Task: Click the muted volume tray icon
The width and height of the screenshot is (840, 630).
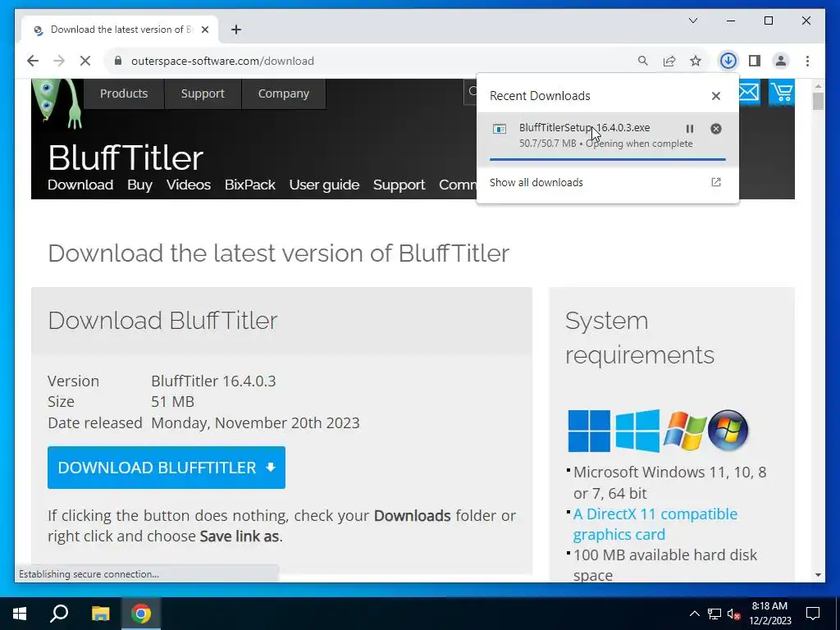Action: point(734,614)
